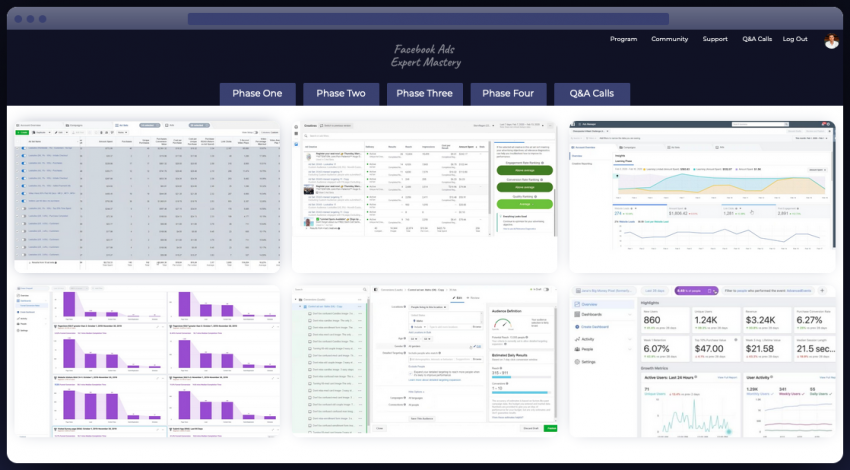The width and height of the screenshot is (850, 470).
Task: Click the Discard Draft button in audience thumbnail
Action: click(531, 428)
